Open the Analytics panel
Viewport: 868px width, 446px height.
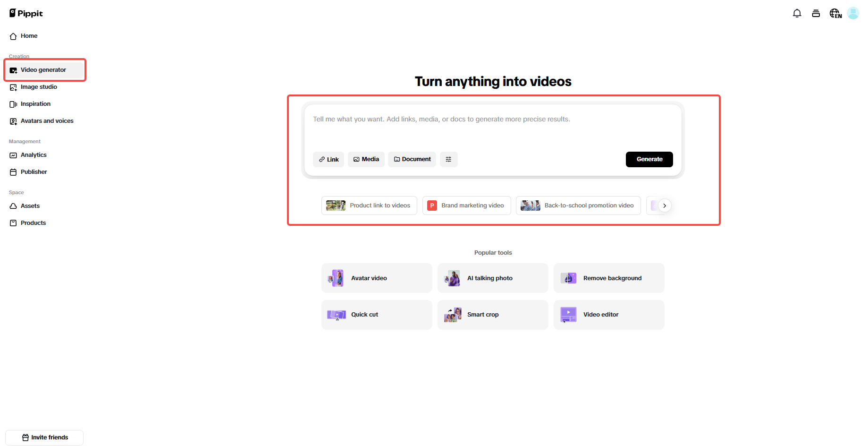tap(33, 154)
